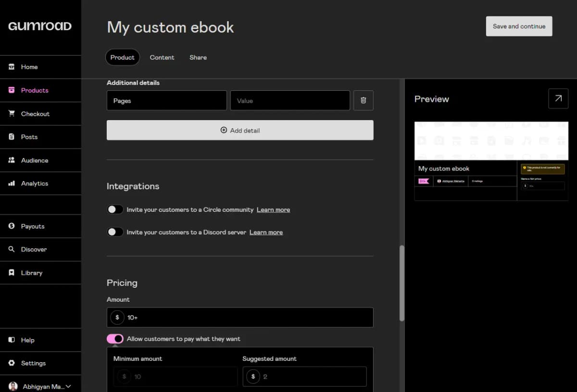Open Posts in the sidebar
Viewport: 577px width, 392px height.
pos(40,137)
